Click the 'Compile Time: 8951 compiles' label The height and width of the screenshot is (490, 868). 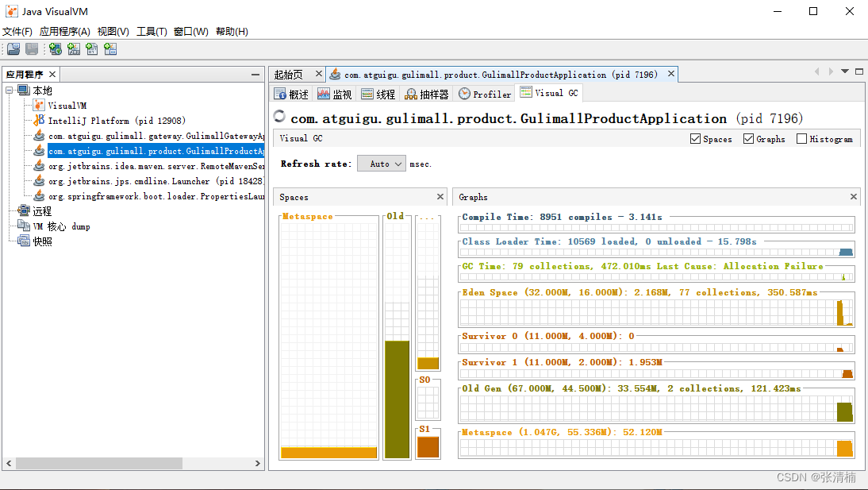tap(562, 217)
